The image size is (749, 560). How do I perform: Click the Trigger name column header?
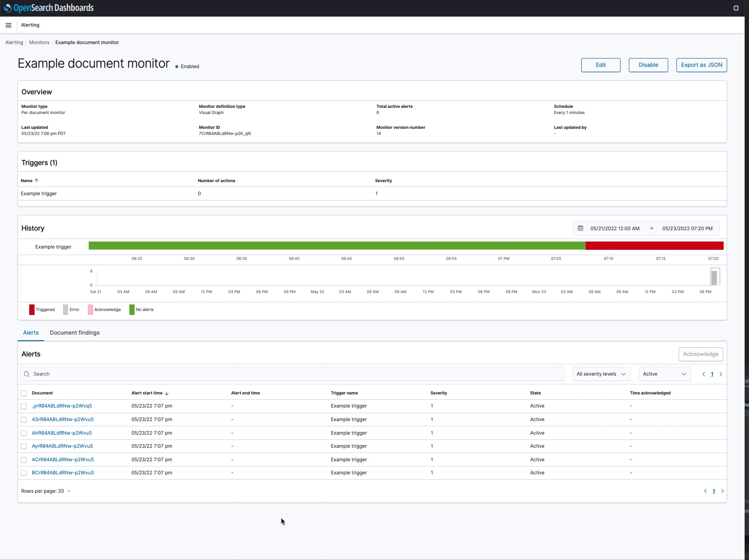point(344,393)
